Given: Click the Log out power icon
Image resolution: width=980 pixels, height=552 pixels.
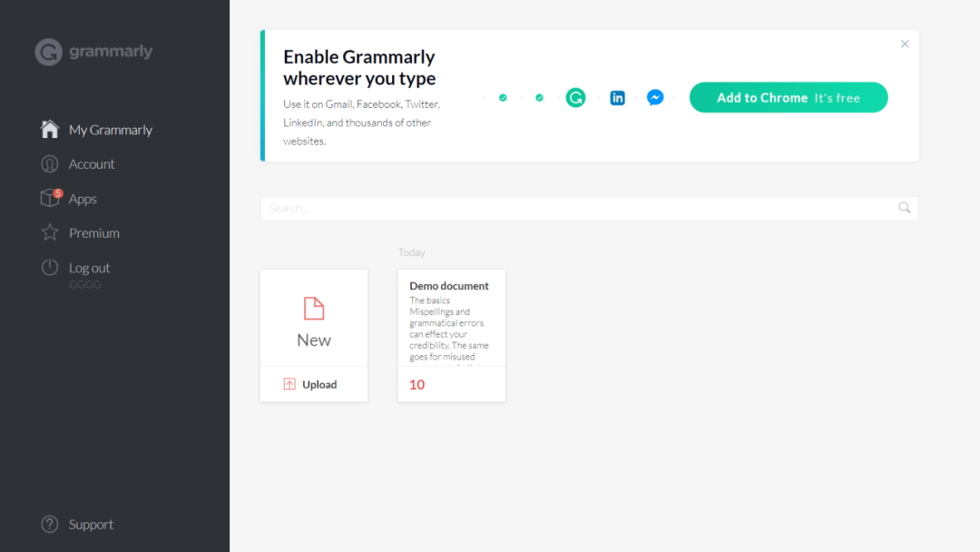Looking at the screenshot, I should click(50, 268).
